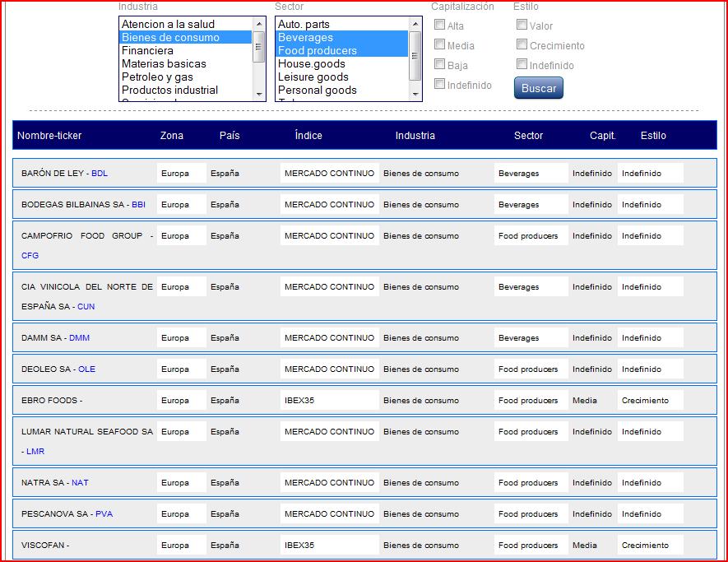Check the Valor style checkbox

pyautogui.click(x=522, y=26)
